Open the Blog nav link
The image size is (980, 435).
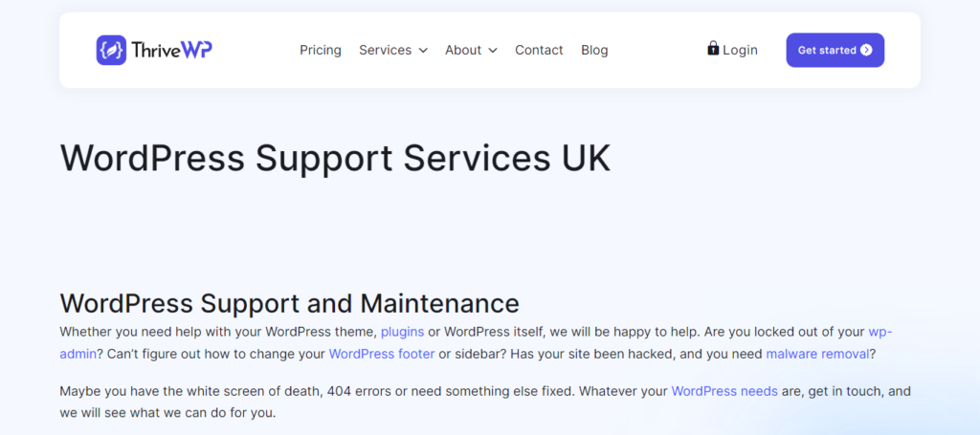(x=594, y=50)
